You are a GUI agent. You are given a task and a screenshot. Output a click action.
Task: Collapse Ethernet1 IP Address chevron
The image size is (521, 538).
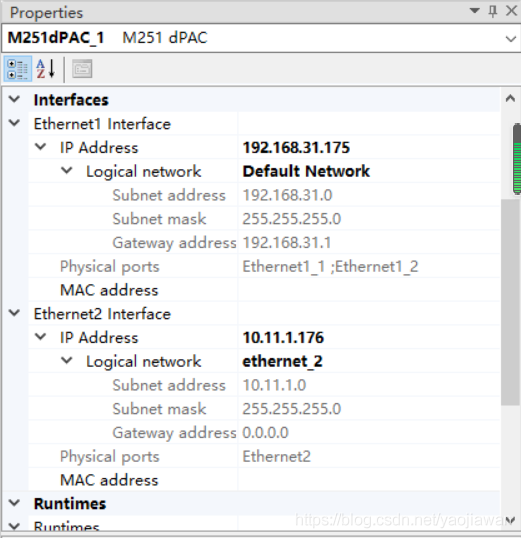[40, 147]
